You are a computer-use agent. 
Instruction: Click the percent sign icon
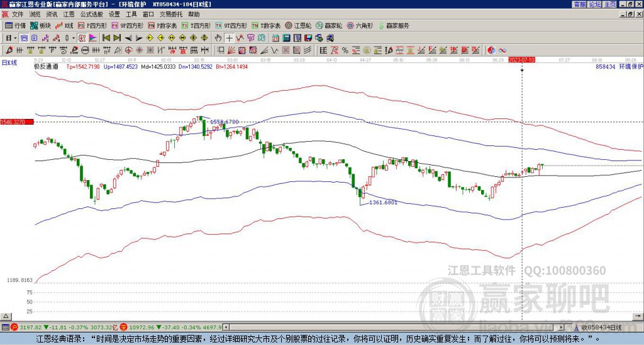345,50
